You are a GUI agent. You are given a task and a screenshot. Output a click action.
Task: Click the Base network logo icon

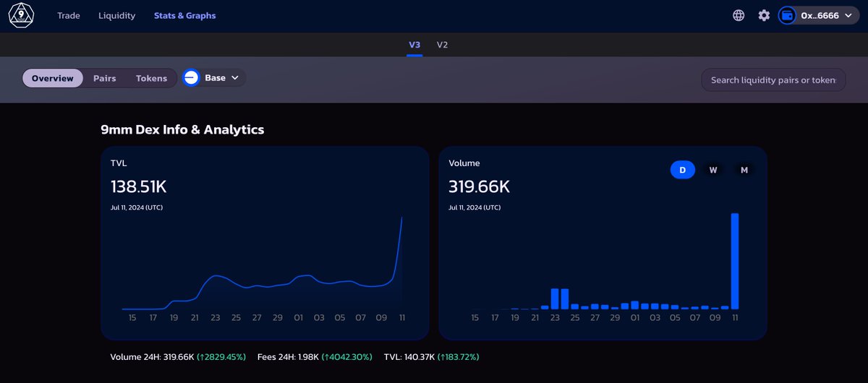tap(191, 78)
